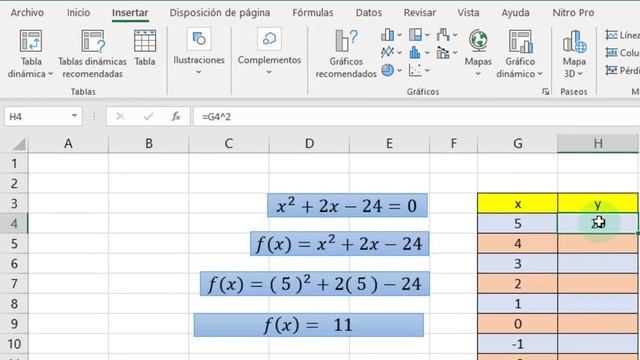Switch to the Inicio tab
This screenshot has height=360, width=640.
tap(78, 13)
